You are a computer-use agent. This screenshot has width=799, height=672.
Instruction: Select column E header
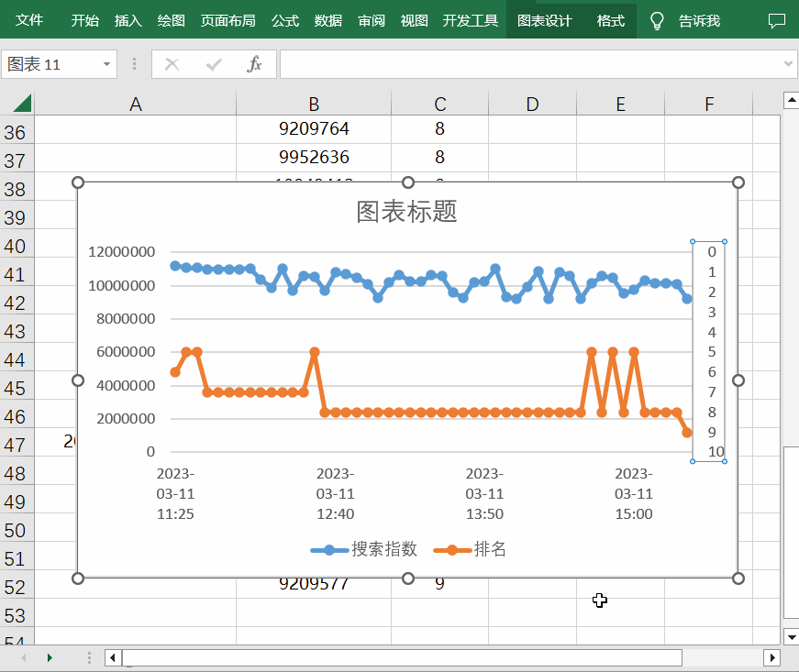click(620, 104)
